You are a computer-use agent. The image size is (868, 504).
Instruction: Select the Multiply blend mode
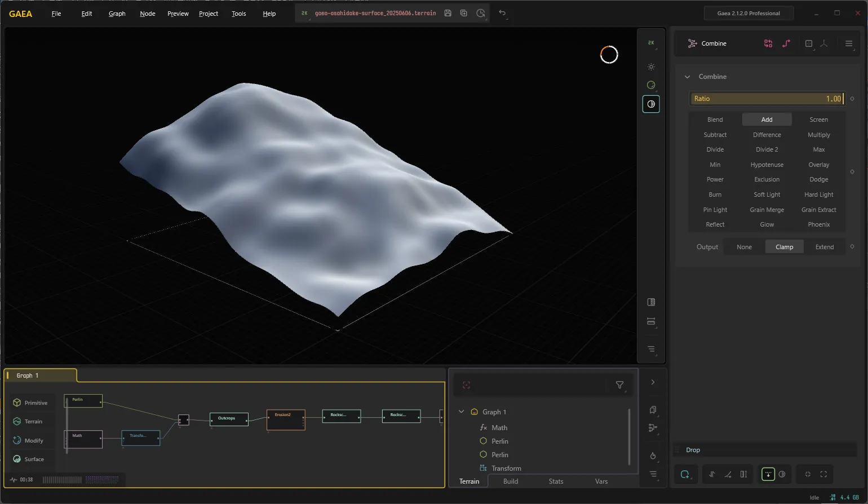[x=818, y=135]
